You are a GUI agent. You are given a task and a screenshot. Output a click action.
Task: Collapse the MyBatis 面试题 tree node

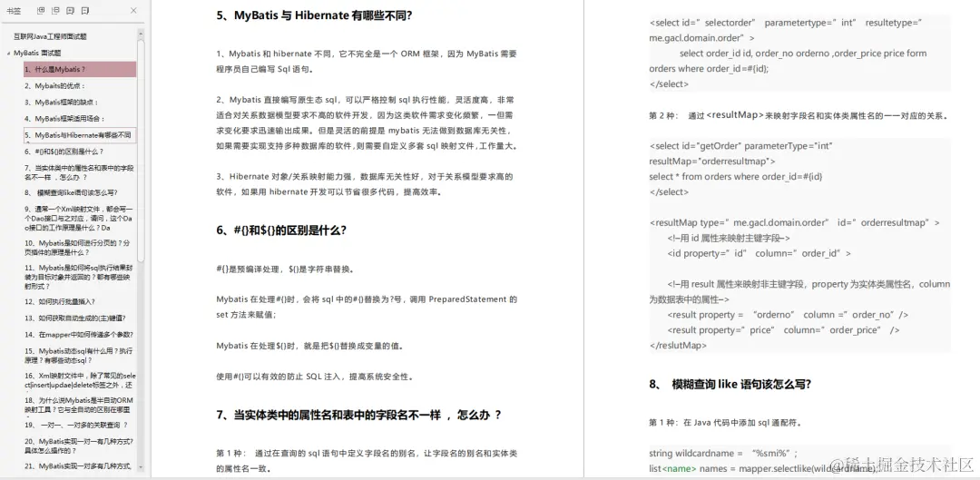8,54
